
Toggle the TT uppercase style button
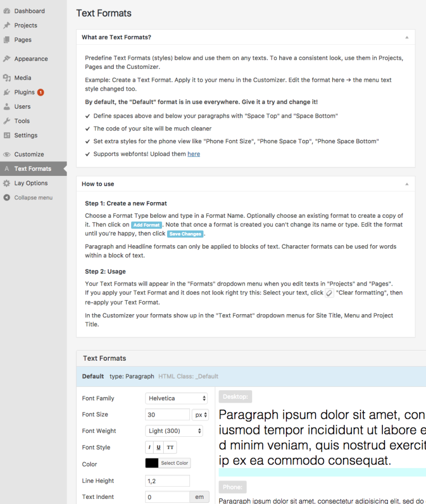tap(170, 447)
